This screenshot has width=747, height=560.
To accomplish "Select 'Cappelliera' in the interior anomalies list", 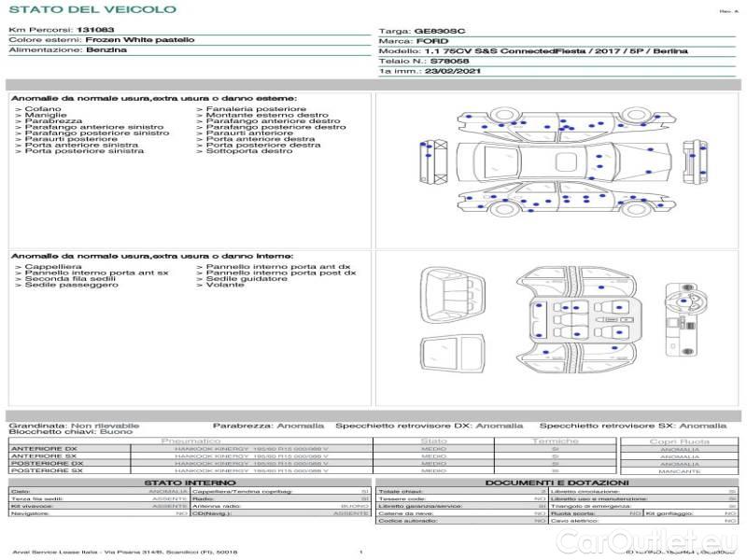I will click(53, 267).
